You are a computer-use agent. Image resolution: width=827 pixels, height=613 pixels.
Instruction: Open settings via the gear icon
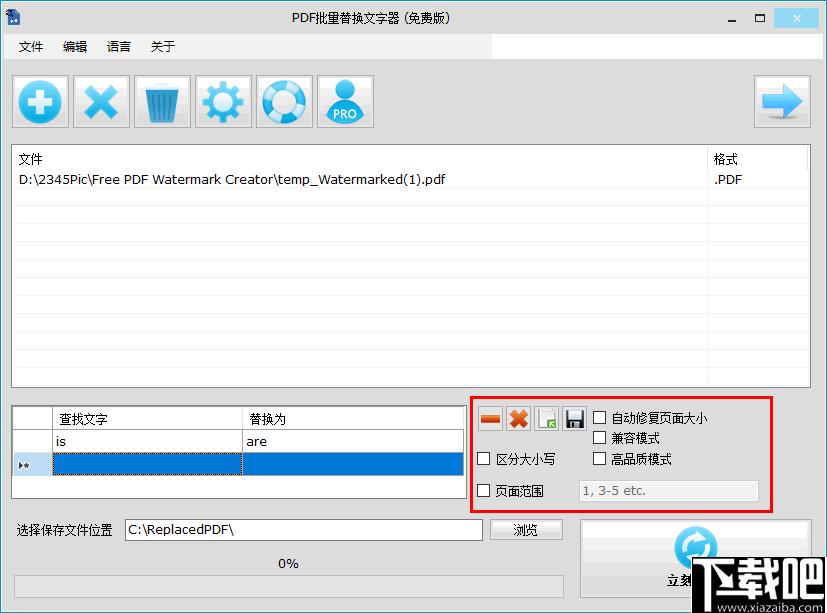tap(223, 102)
